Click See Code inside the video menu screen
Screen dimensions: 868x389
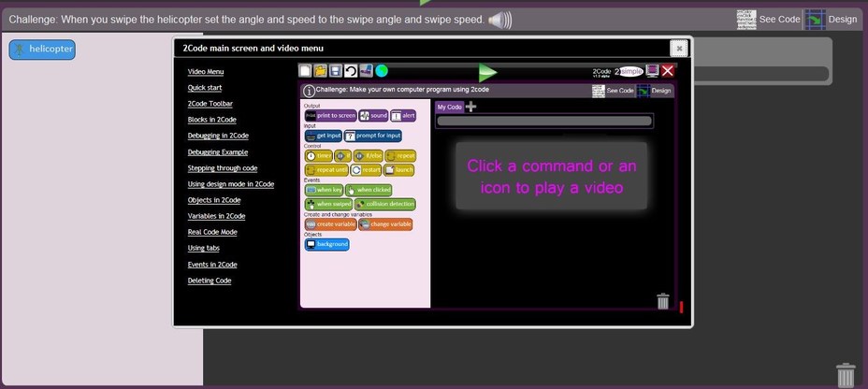click(x=613, y=91)
